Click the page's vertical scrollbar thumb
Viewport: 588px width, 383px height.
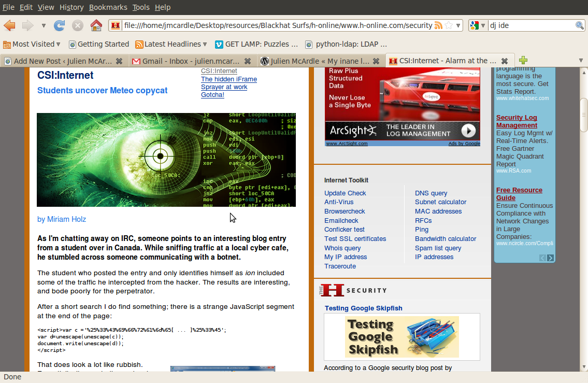[x=583, y=115]
